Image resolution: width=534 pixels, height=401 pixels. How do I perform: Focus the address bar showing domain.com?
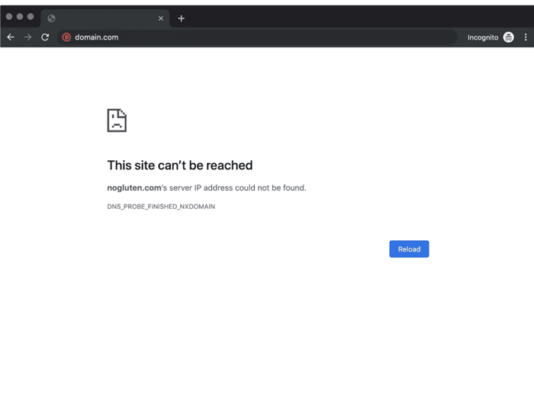pos(257,37)
